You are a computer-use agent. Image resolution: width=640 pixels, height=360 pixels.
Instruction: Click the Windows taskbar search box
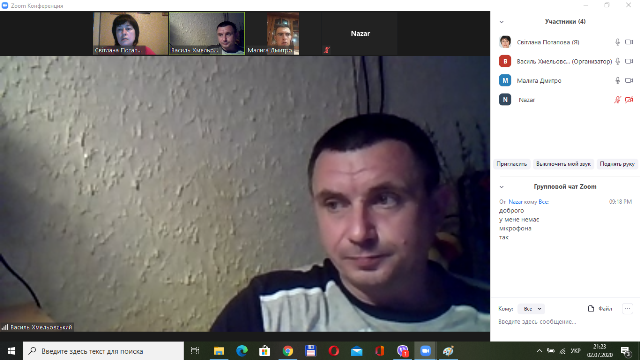click(x=104, y=351)
